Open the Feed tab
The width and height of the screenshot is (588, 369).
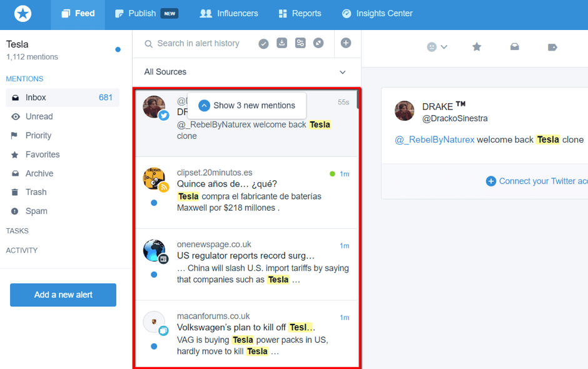point(78,14)
